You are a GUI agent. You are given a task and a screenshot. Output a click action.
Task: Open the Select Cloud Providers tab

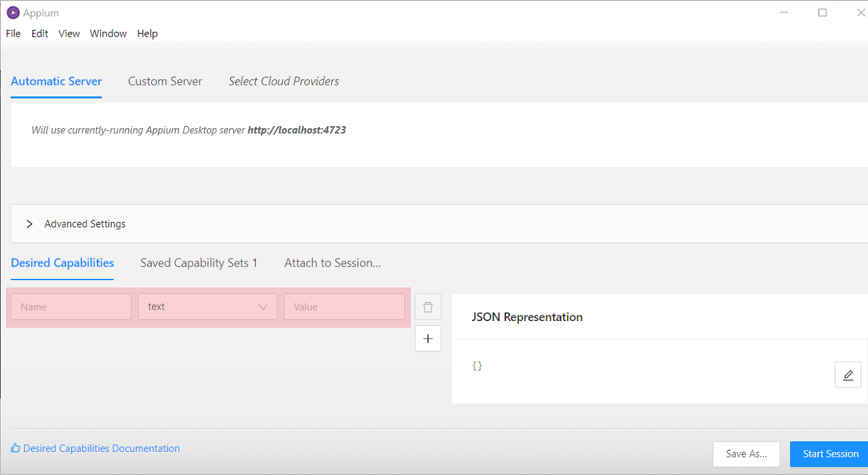click(x=284, y=81)
